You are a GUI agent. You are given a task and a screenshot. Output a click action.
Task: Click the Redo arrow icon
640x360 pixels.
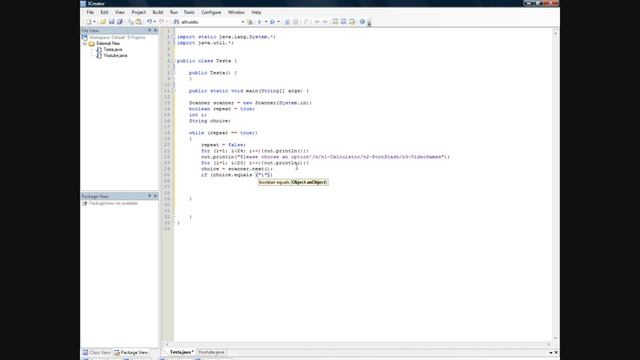(x=162, y=22)
